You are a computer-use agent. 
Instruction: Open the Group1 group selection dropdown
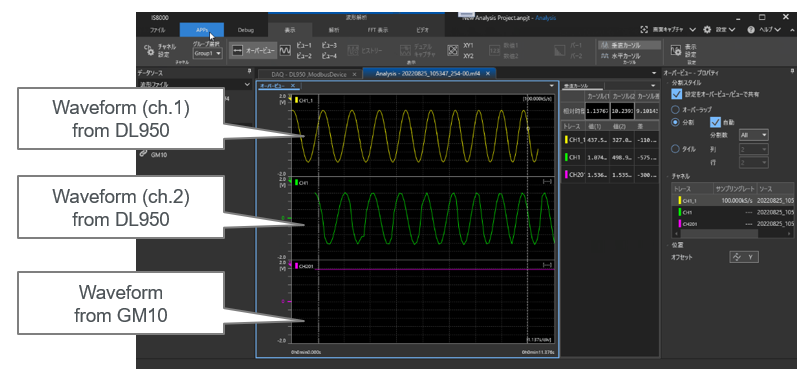click(x=208, y=53)
